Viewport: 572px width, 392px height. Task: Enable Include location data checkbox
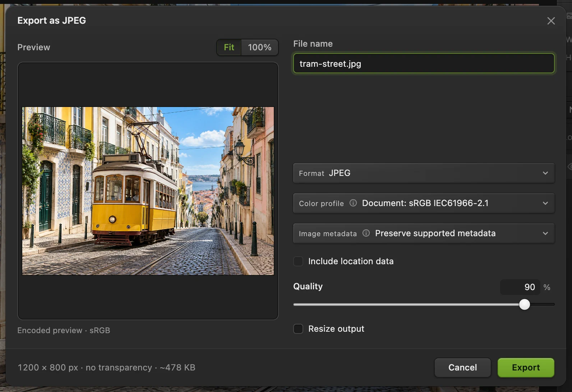[298, 261]
